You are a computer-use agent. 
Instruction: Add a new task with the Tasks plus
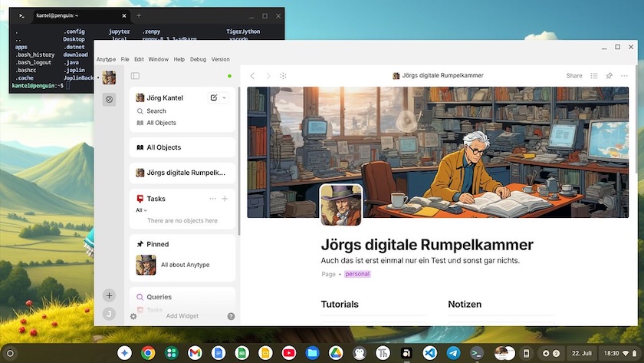click(225, 199)
